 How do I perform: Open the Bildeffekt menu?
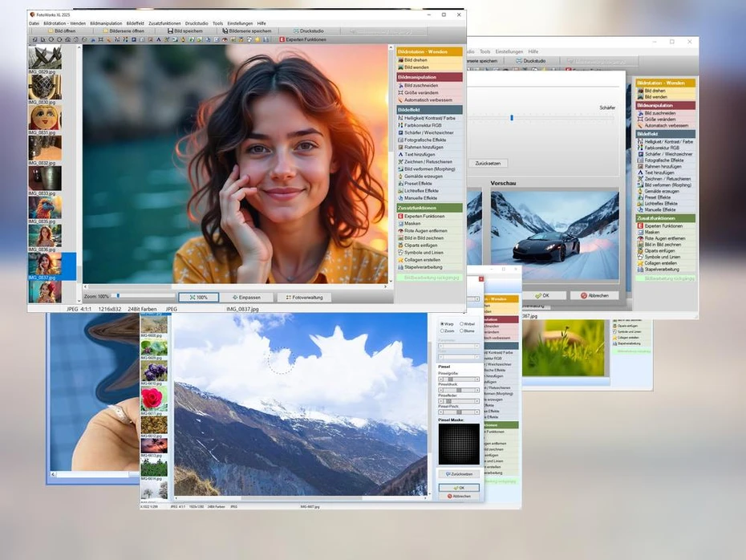135,23
